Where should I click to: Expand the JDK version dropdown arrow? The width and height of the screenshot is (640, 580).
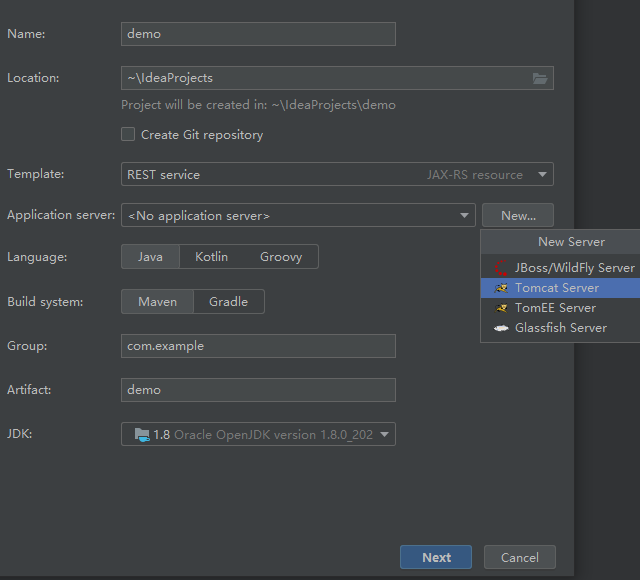[x=384, y=434]
